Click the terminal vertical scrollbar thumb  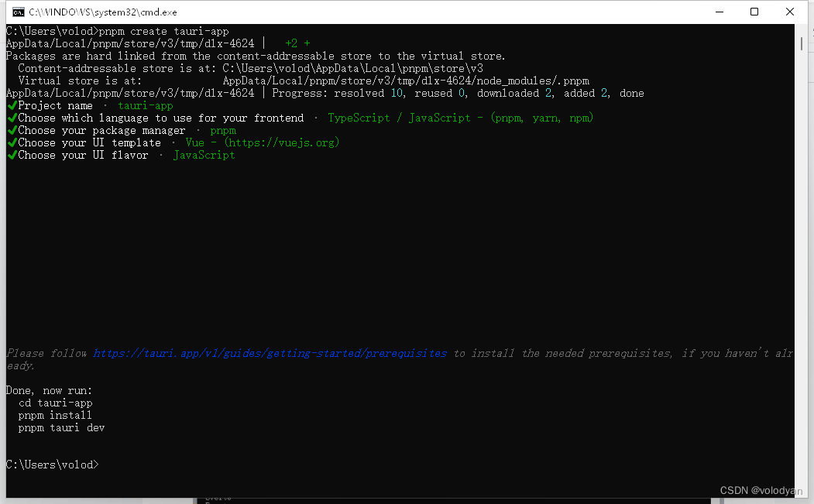click(802, 43)
